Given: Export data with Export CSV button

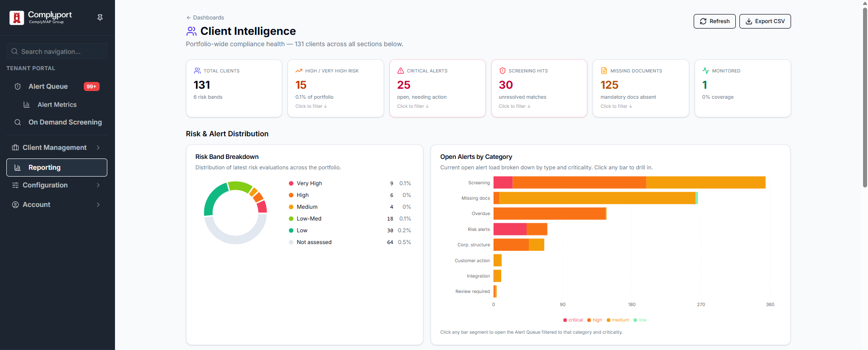Looking at the screenshot, I should [765, 21].
